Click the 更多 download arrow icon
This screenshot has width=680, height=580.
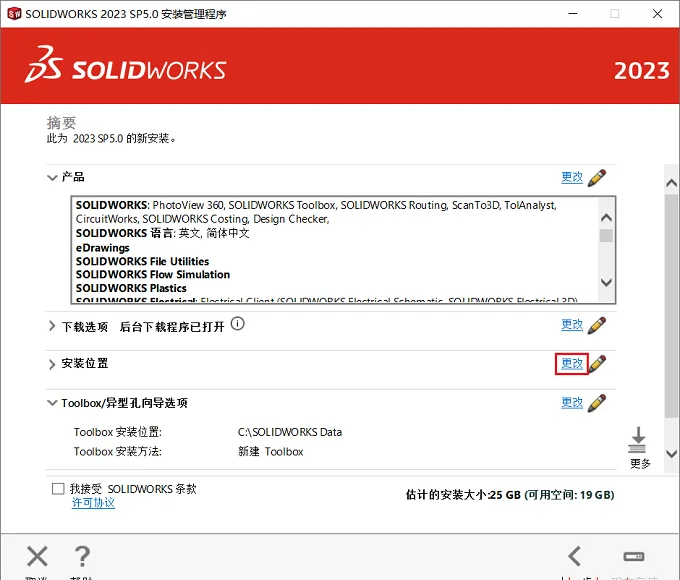(638, 440)
